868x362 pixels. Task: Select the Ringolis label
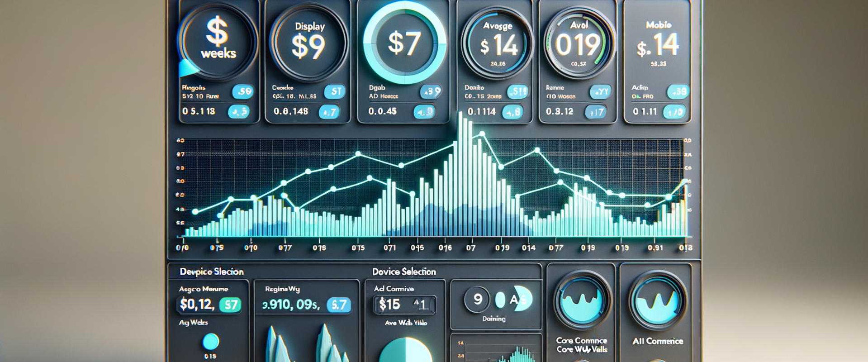[194, 88]
